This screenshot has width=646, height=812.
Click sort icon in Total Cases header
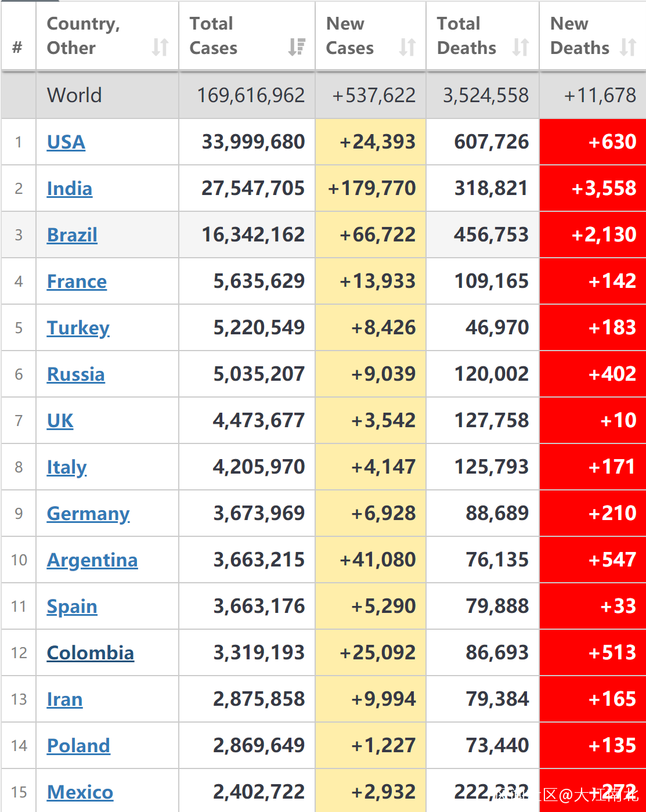tap(297, 47)
